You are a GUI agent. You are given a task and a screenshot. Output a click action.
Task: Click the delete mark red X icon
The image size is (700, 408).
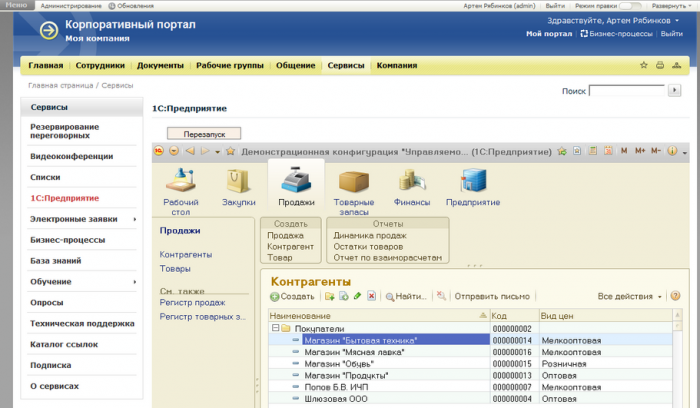click(x=371, y=296)
